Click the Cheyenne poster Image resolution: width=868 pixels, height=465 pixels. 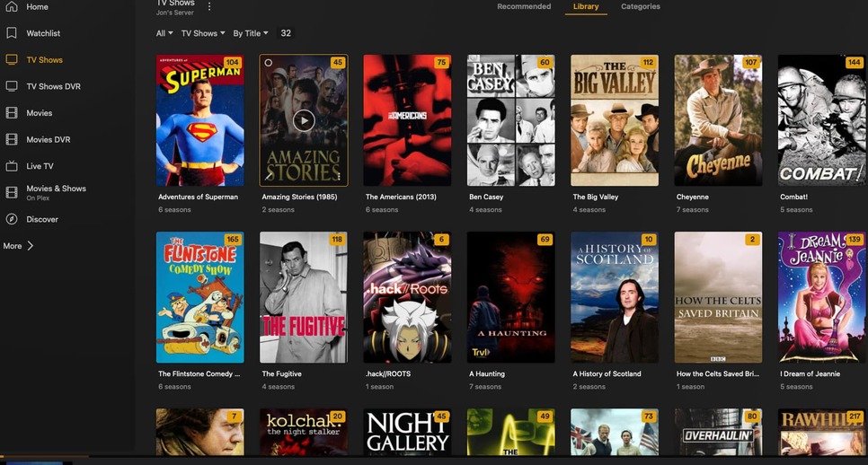718,120
